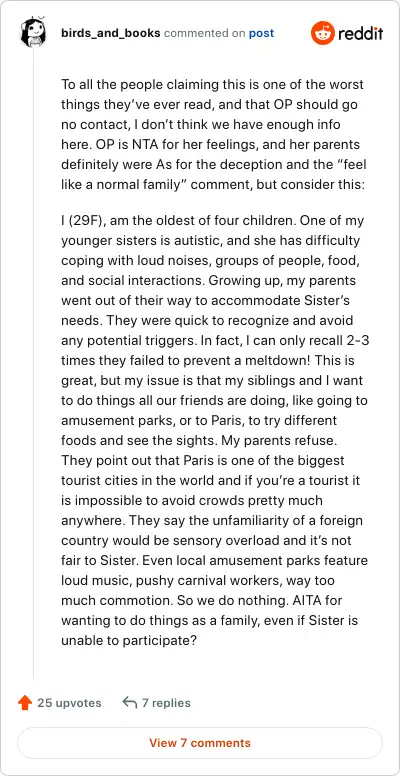Click the "commented on" header text
The image size is (400, 776).
tap(204, 33)
